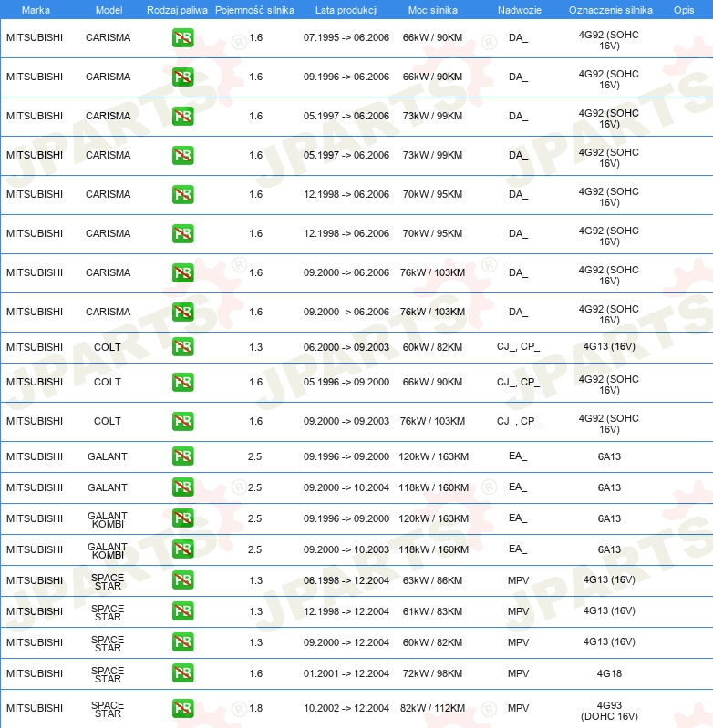
Task: Click 6A13 in Galant 118kW sedan row
Action: [609, 487]
